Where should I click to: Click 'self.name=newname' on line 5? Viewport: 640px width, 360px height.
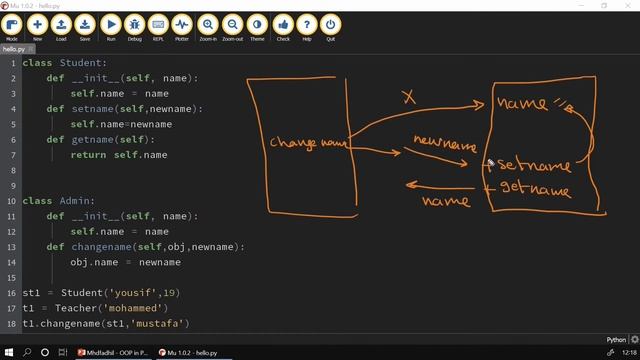121,124
